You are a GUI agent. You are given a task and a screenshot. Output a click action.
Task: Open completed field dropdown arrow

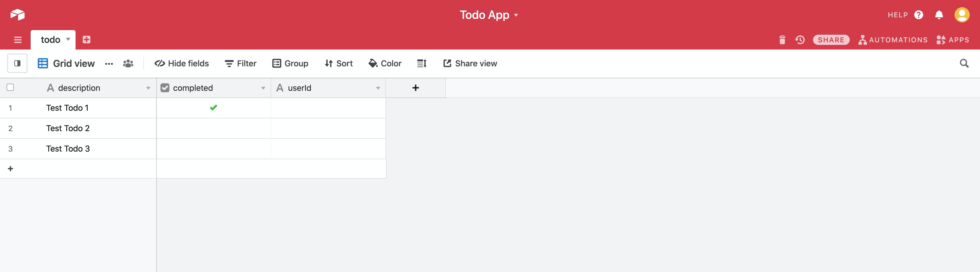(263, 88)
